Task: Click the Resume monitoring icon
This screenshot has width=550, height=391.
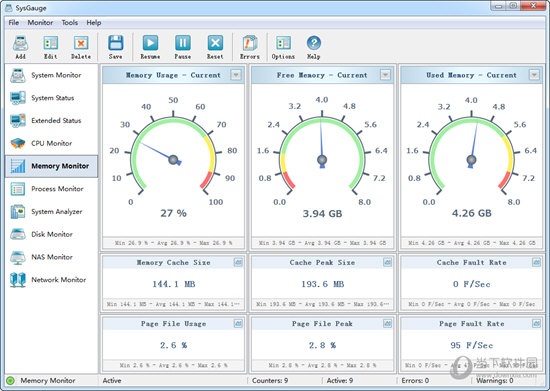Action: coord(150,43)
